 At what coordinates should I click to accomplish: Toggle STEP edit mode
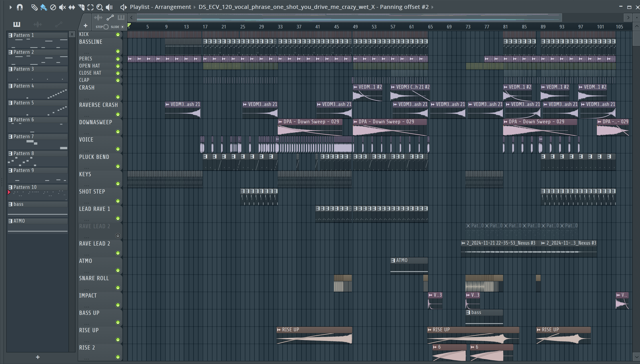(106, 27)
